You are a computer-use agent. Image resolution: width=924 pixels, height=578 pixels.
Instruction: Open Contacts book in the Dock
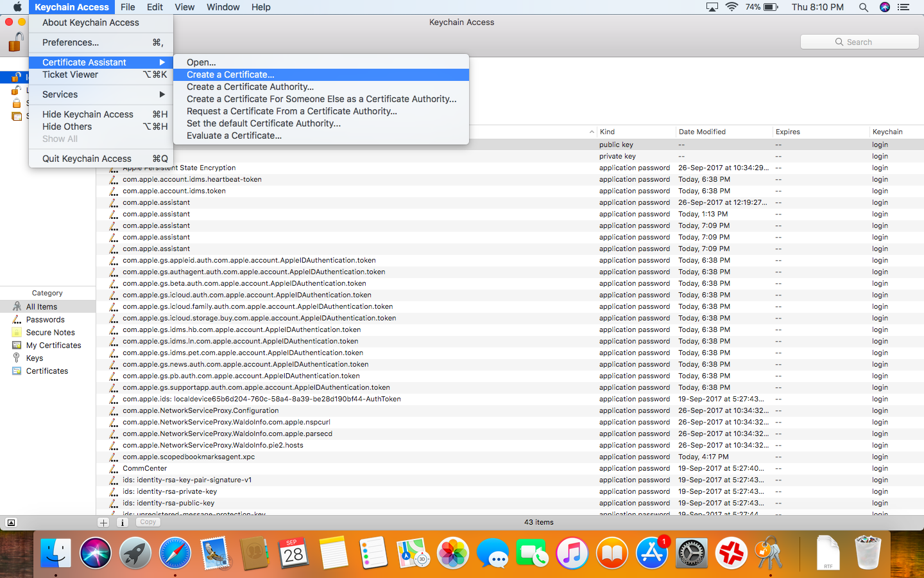point(255,553)
